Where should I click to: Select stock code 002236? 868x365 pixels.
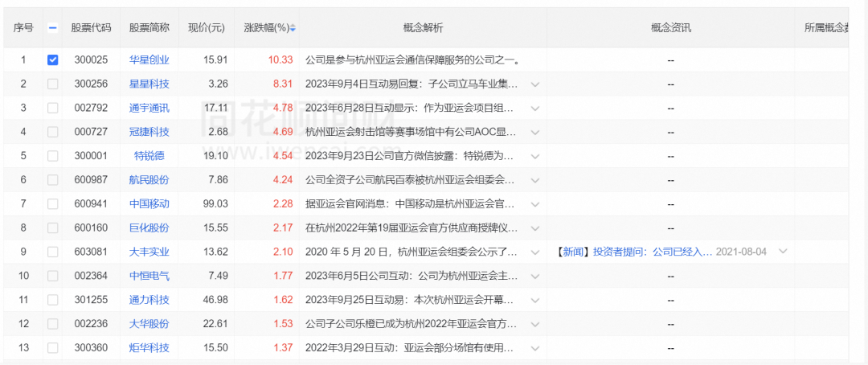[91, 324]
